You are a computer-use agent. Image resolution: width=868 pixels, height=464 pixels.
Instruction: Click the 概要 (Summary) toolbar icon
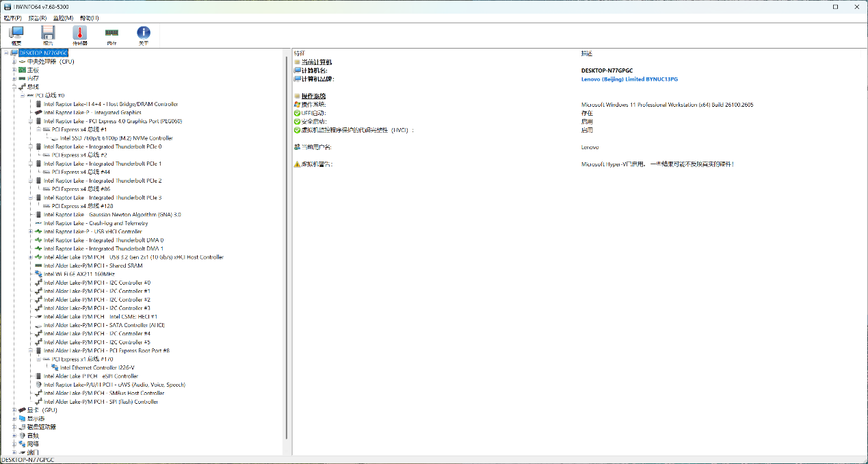pyautogui.click(x=16, y=34)
